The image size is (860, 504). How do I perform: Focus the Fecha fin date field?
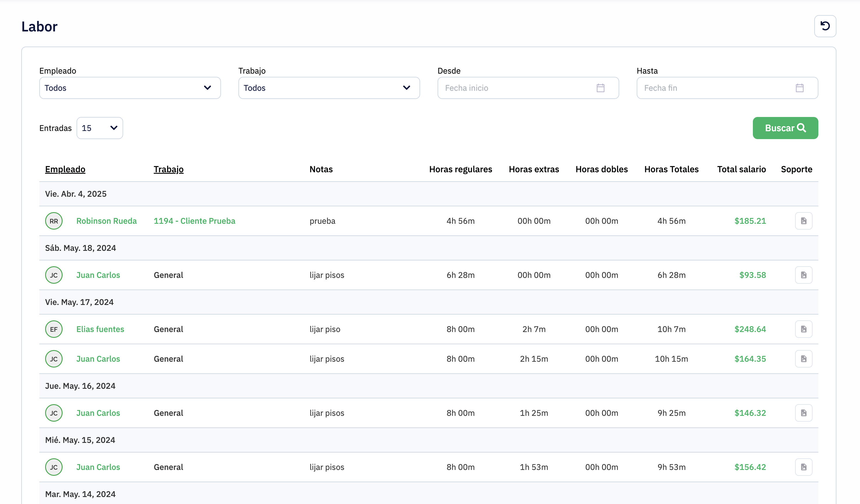pyautogui.click(x=727, y=88)
